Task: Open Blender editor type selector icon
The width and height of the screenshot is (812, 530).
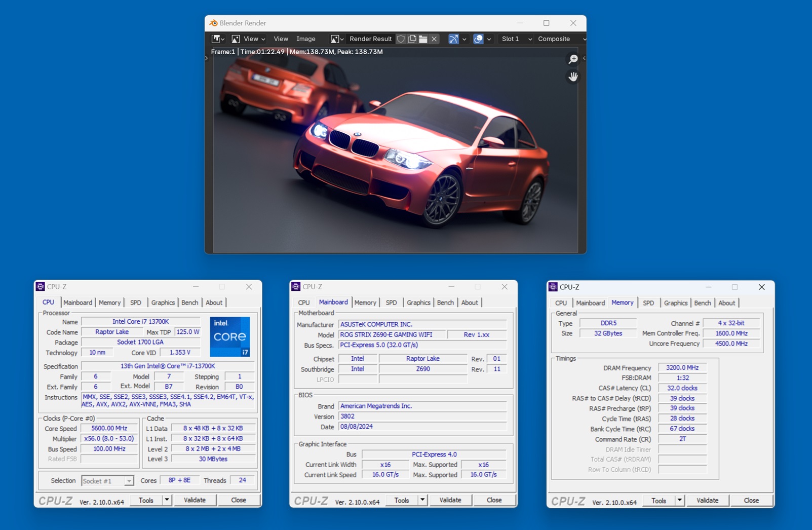Action: click(218, 39)
